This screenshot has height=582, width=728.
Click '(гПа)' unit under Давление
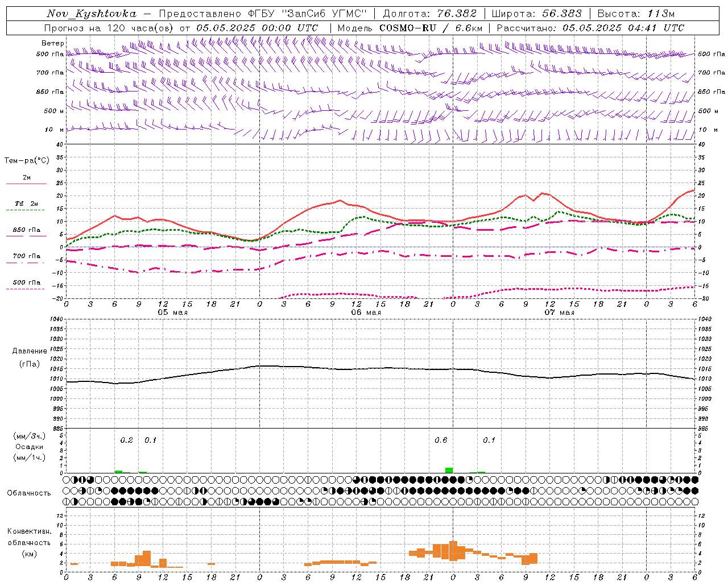[30, 364]
